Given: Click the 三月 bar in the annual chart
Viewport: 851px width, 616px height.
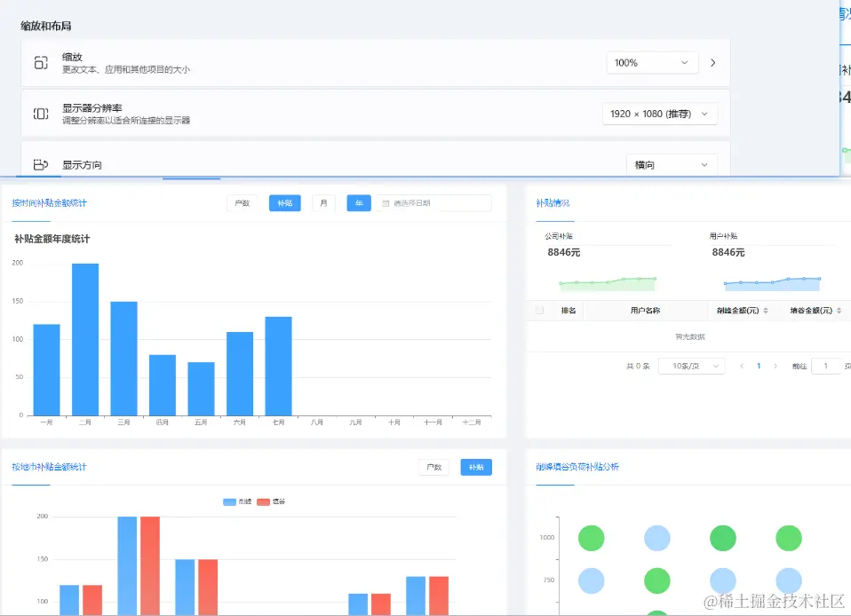Looking at the screenshot, I should pos(123,359).
